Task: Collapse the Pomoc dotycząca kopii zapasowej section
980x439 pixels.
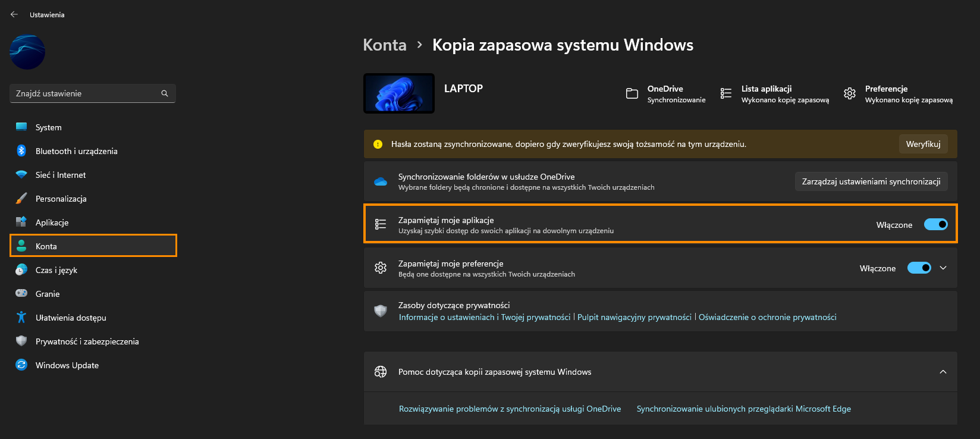Action: [x=943, y=372]
